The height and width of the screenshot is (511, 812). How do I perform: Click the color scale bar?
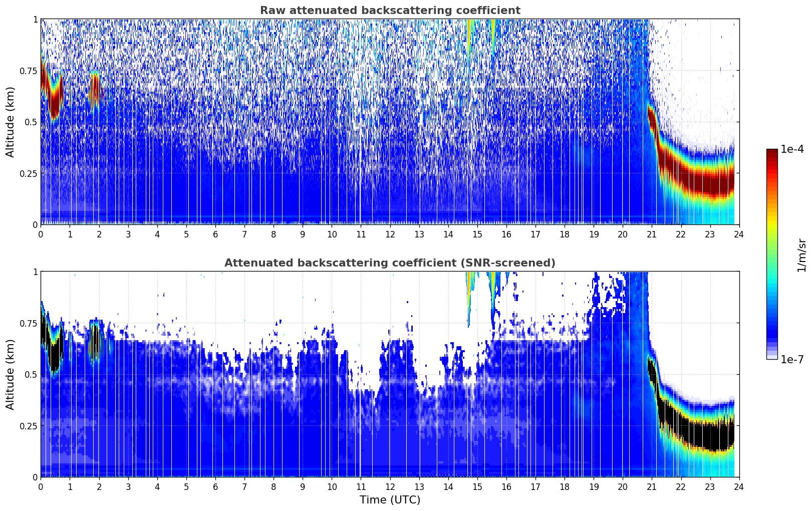tap(772, 254)
